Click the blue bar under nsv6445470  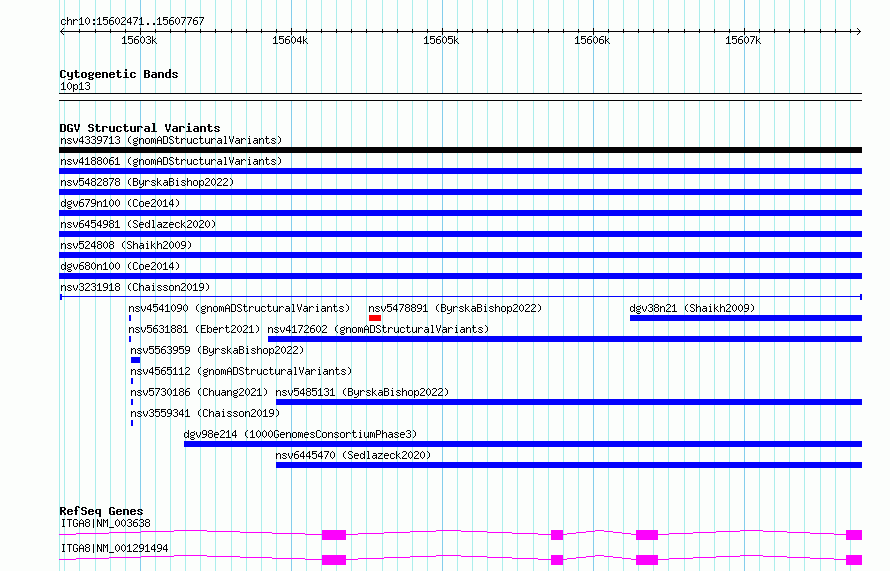[x=569, y=465]
